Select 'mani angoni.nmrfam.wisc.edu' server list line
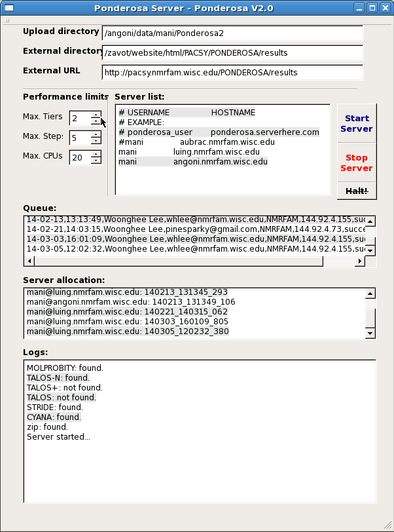394x532 pixels. 193,162
